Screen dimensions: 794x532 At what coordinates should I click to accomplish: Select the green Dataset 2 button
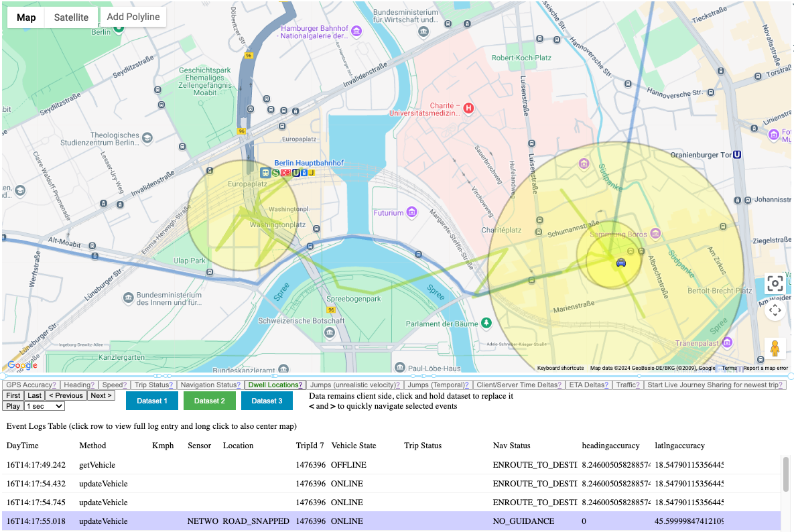tap(210, 401)
